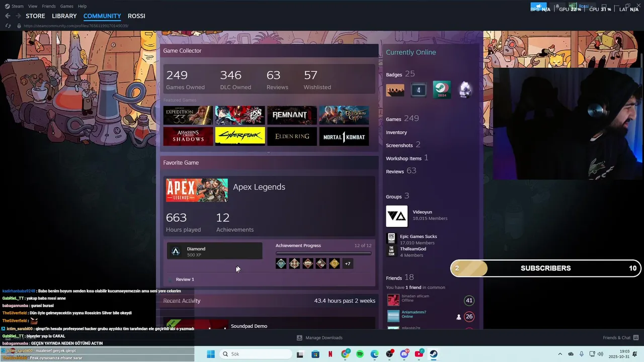
Task: Click the 63 Reviews stat
Action: (277, 79)
